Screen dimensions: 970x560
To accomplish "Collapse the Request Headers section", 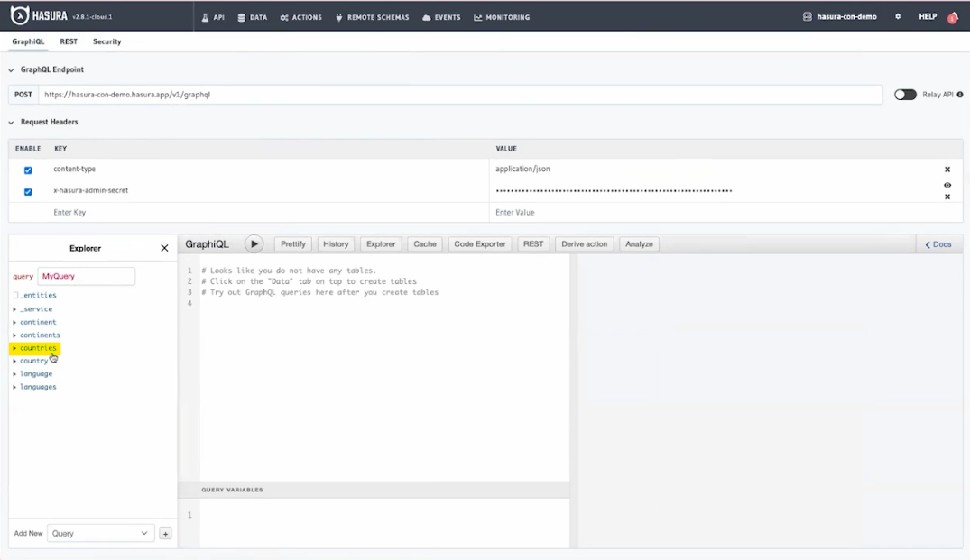I will coord(11,123).
